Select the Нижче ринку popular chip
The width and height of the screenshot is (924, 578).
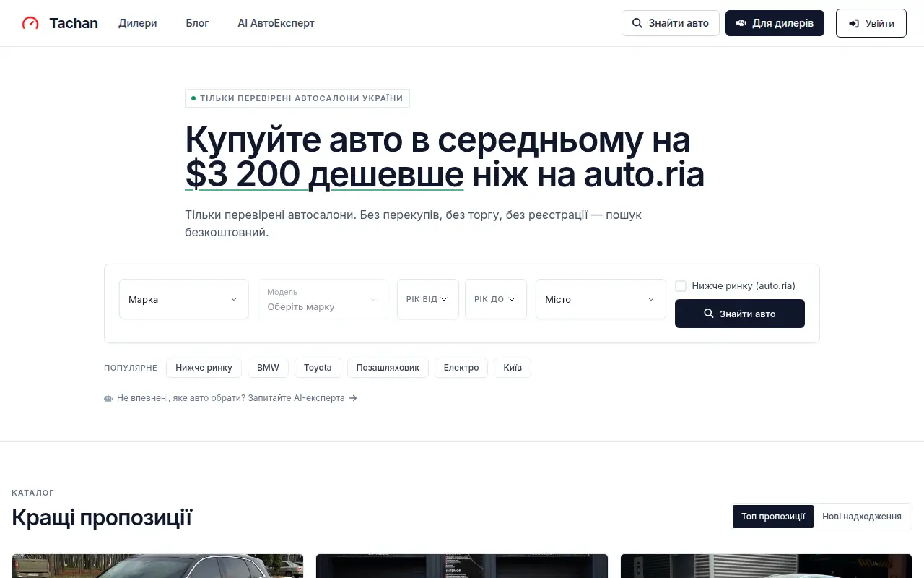click(x=204, y=368)
